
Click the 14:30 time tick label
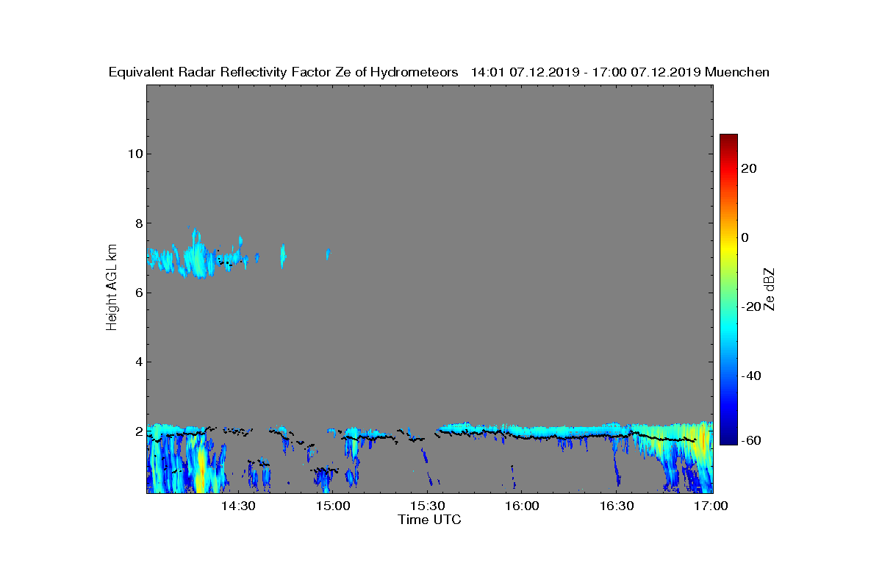pyautogui.click(x=238, y=506)
